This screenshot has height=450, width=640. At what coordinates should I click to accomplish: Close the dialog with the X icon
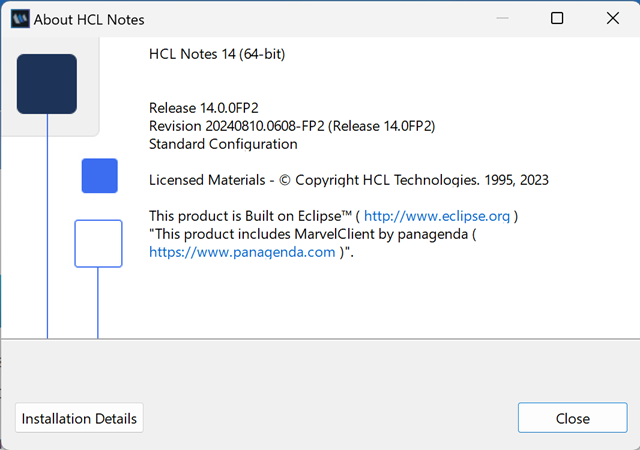tap(613, 18)
